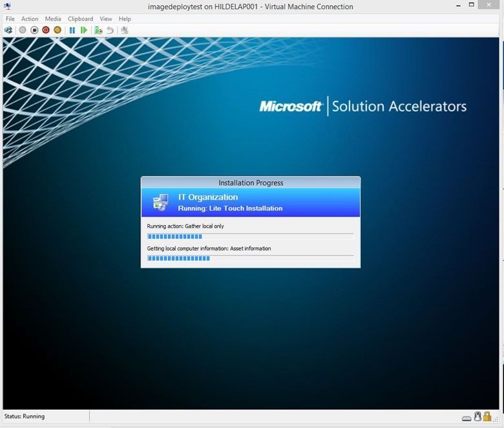Screen dimensions: 504x428
Task: Click the deployment computer icon in dialog
Action: coord(161,202)
